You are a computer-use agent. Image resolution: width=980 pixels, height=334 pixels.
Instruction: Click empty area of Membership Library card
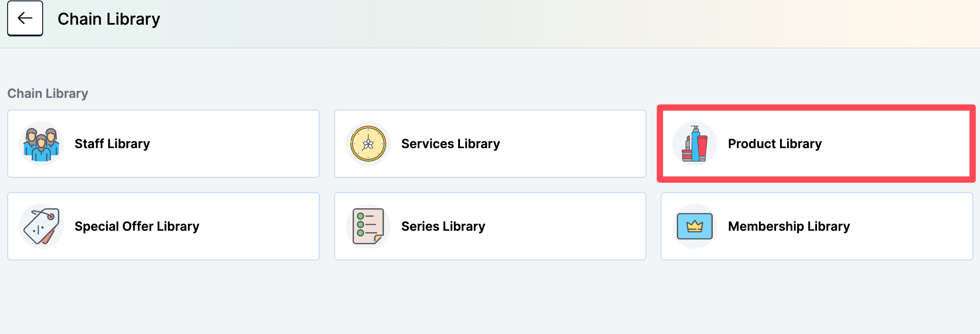(912, 226)
